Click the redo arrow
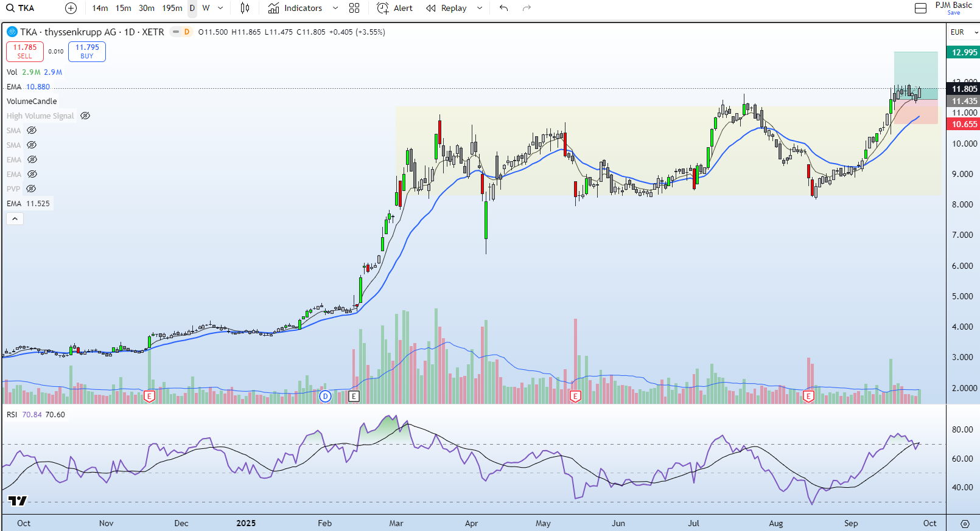 pyautogui.click(x=527, y=8)
